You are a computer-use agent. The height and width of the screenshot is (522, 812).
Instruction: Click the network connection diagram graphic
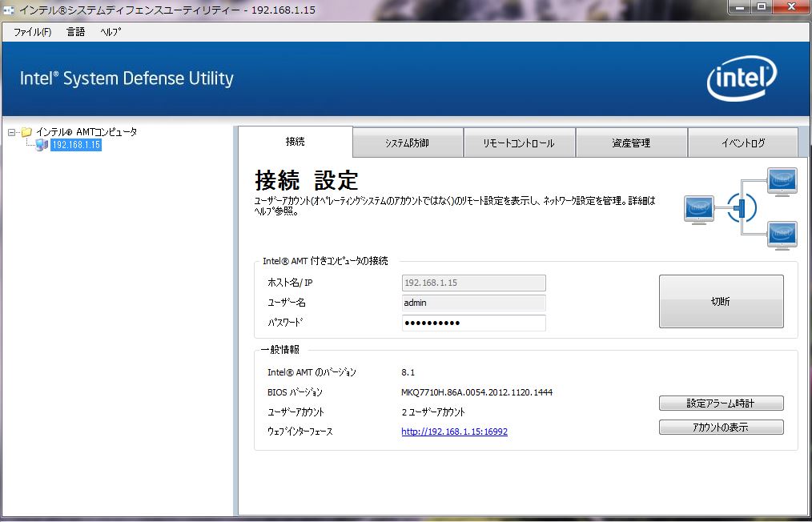741,209
